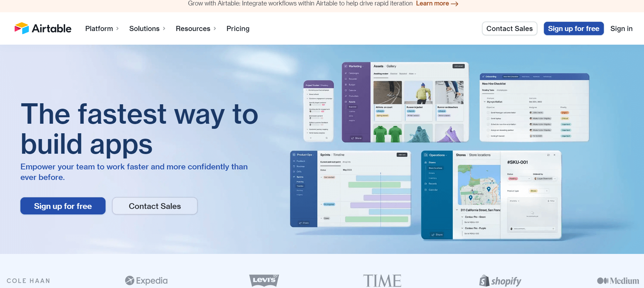Follow the Learn more banner link

(432, 3)
